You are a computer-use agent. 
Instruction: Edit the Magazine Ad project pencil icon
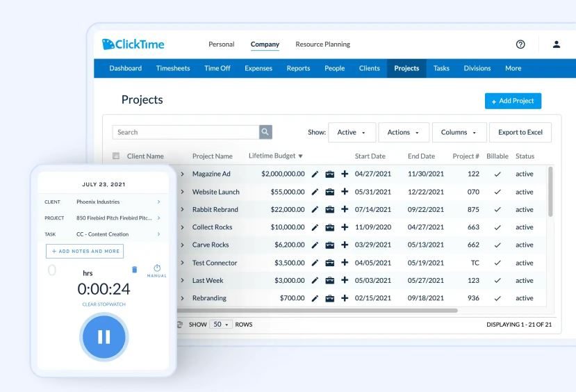pos(315,174)
